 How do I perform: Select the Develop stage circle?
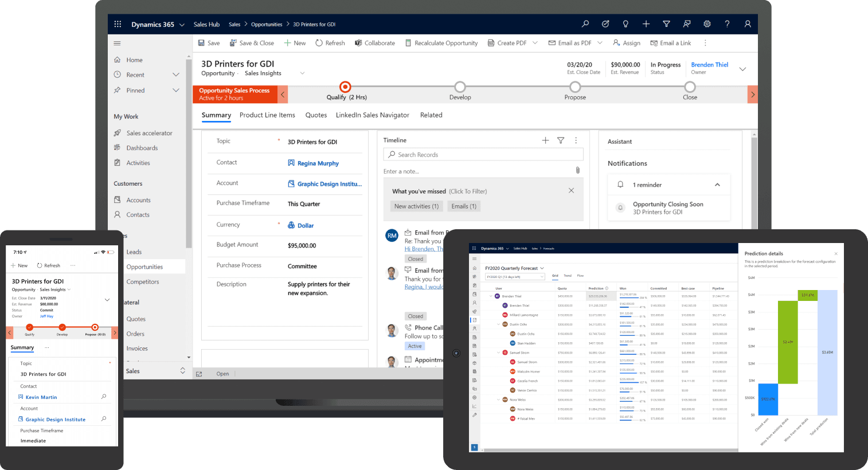(x=460, y=87)
